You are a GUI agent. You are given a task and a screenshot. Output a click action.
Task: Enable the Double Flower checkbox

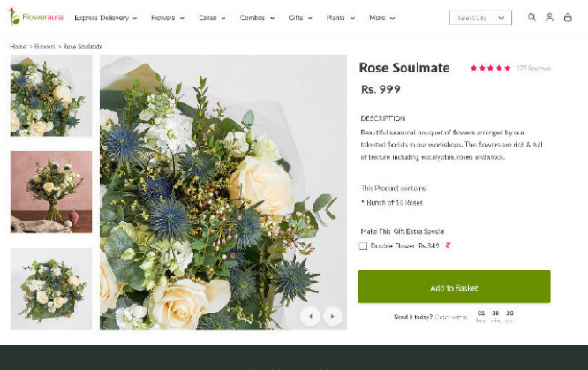click(363, 246)
